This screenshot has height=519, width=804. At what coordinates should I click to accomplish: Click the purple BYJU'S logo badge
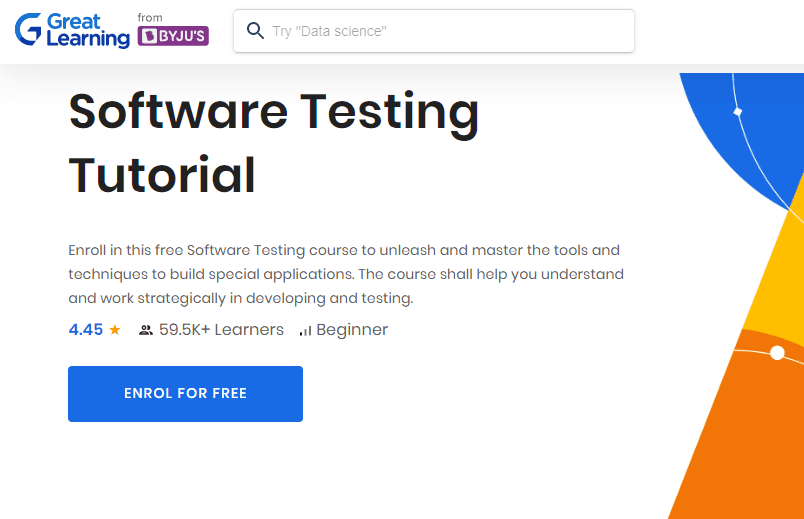(174, 37)
